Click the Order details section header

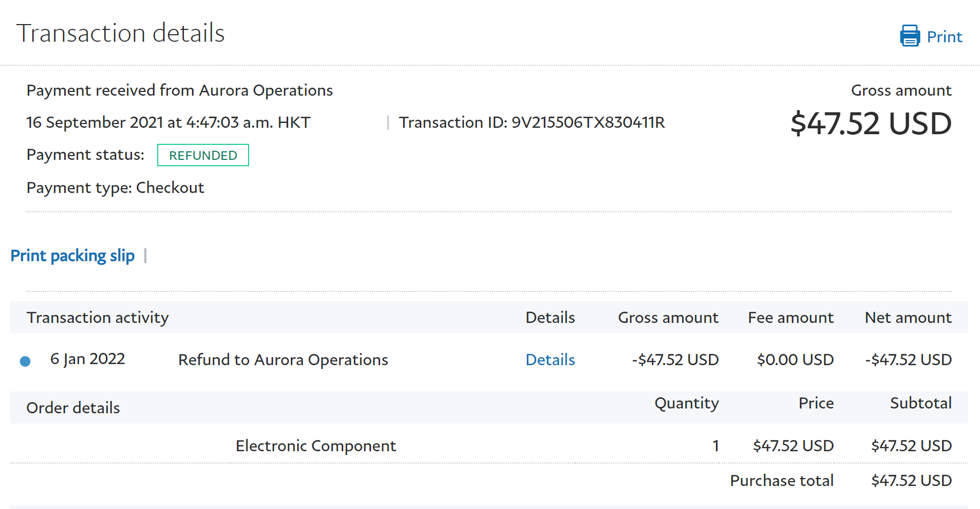click(73, 408)
